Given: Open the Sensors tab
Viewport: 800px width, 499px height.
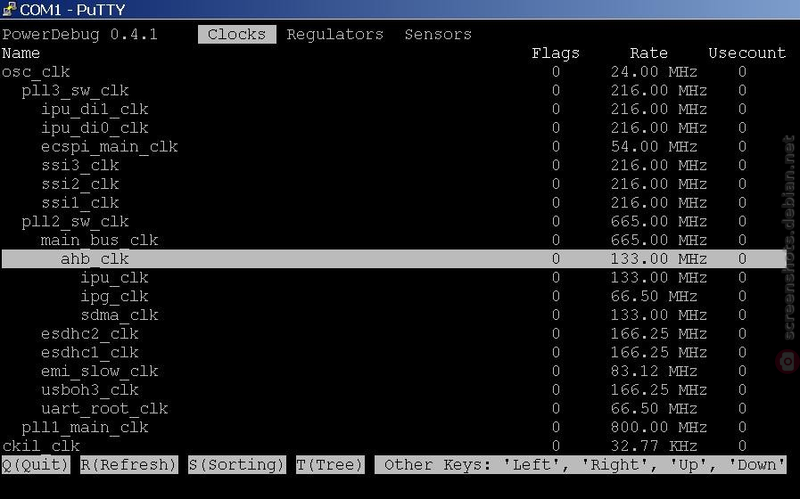Looking at the screenshot, I should (x=438, y=34).
